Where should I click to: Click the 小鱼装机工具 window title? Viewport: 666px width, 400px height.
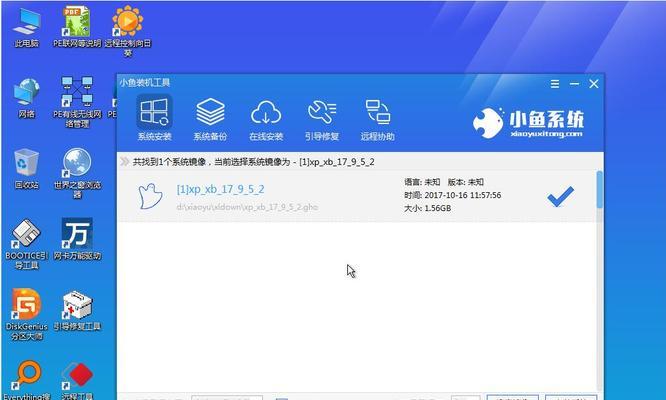[144, 82]
